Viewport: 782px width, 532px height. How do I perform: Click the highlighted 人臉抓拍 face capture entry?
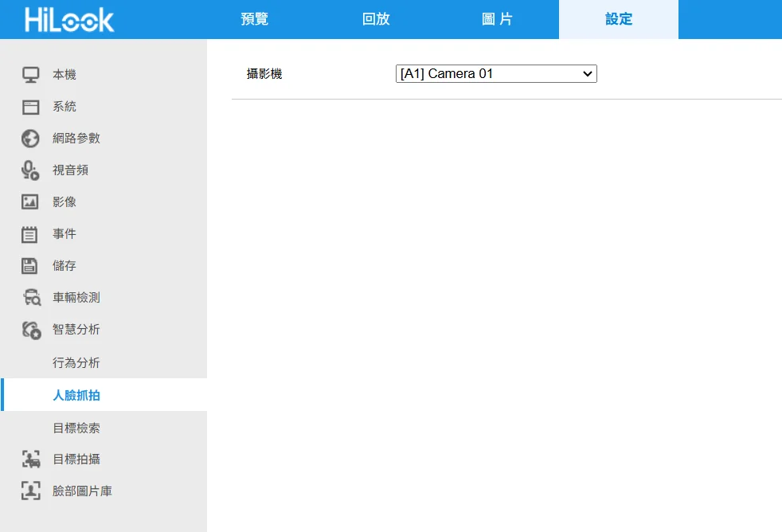pyautogui.click(x=76, y=394)
